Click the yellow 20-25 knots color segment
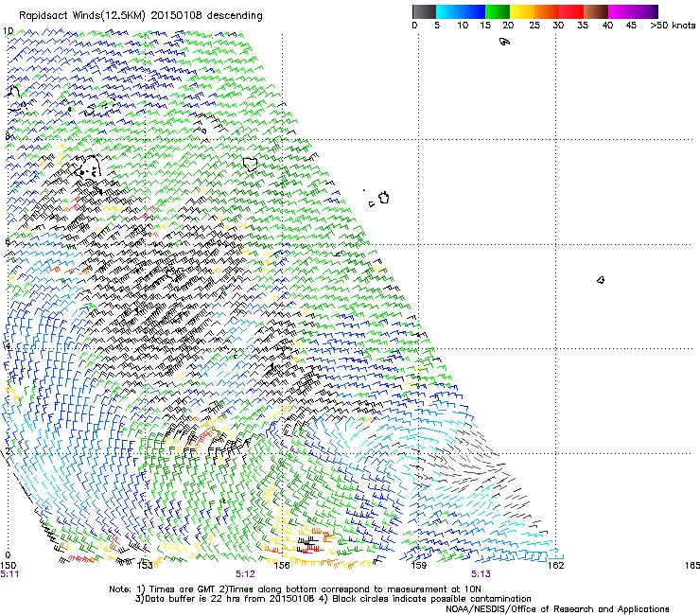The width and height of the screenshot is (700, 615). tap(522, 11)
